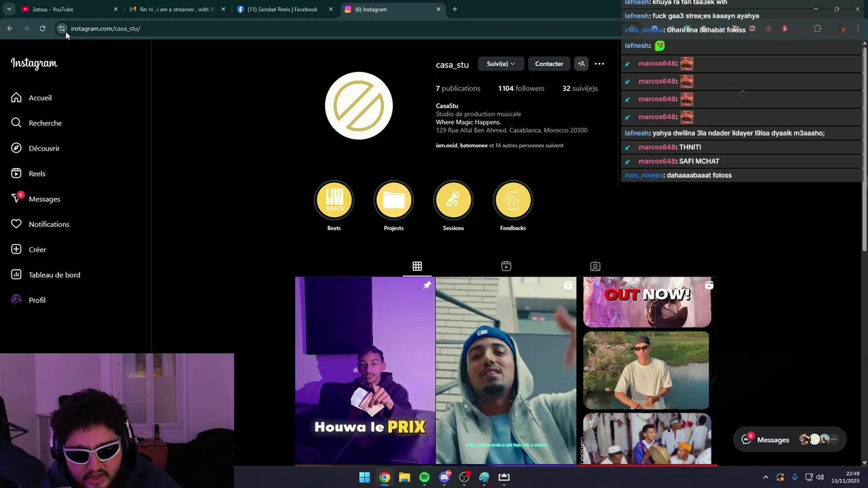Image resolution: width=868 pixels, height=488 pixels.
Task: Open the post of man in blue beanie
Action: click(x=506, y=371)
